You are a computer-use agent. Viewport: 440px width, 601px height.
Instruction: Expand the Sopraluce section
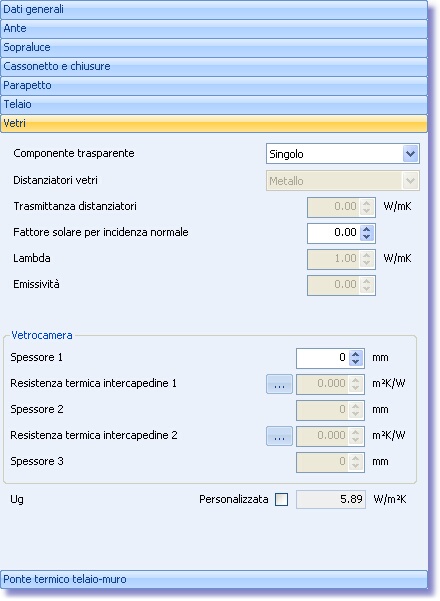pos(214,48)
